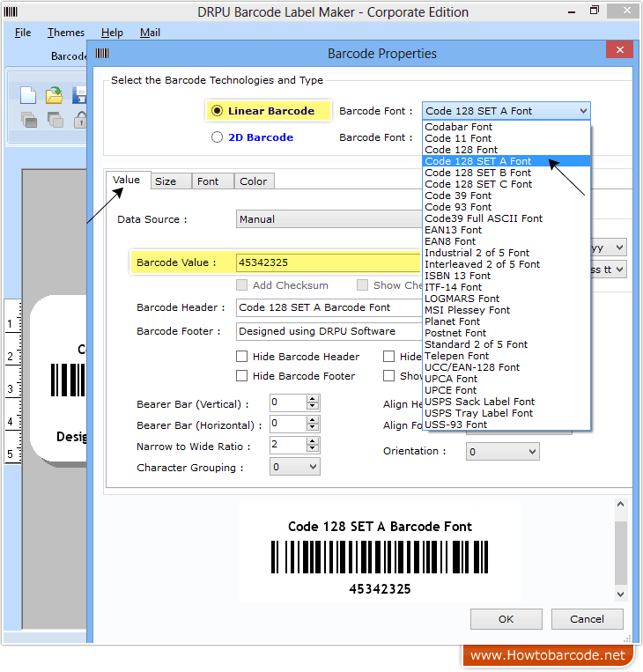Click scroll up arrow of preview scrollbar
Image resolution: width=643 pixels, height=672 pixels.
(x=620, y=505)
